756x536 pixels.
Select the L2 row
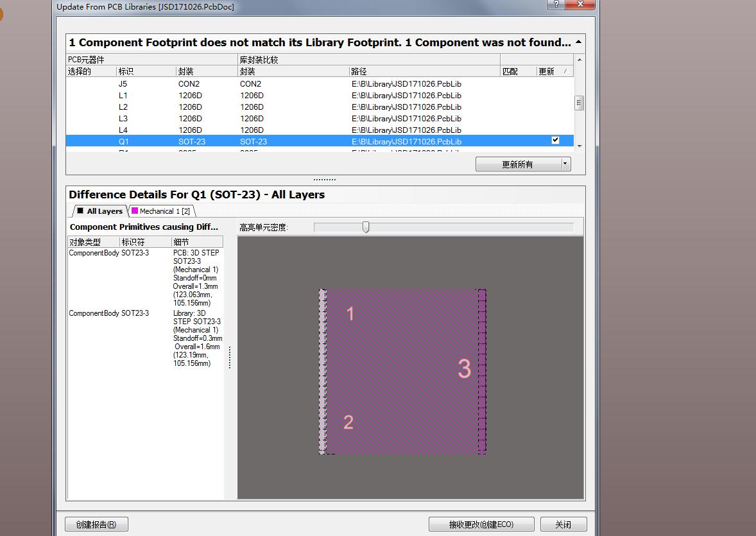tap(320, 107)
